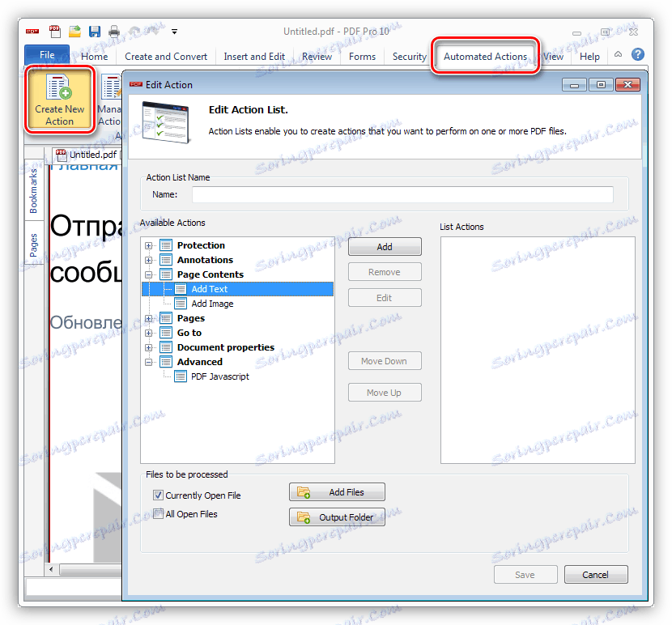
Task: Click the Annotations category icon
Action: [166, 260]
